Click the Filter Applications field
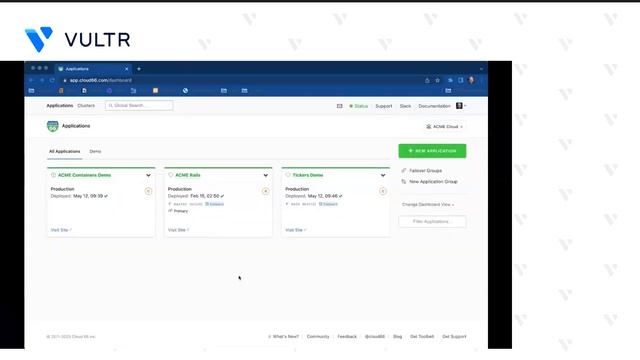This screenshot has width=640, height=360. click(x=432, y=222)
